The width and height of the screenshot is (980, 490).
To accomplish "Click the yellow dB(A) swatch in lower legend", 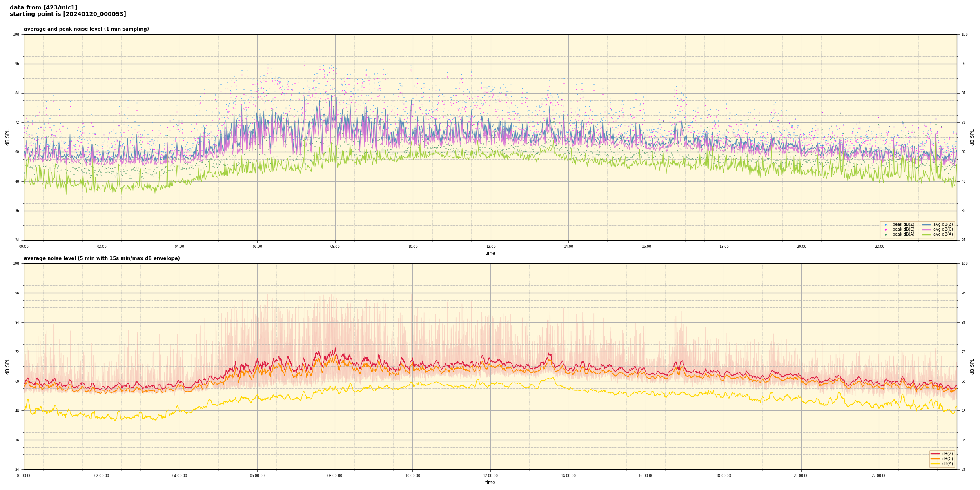I will point(935,463).
